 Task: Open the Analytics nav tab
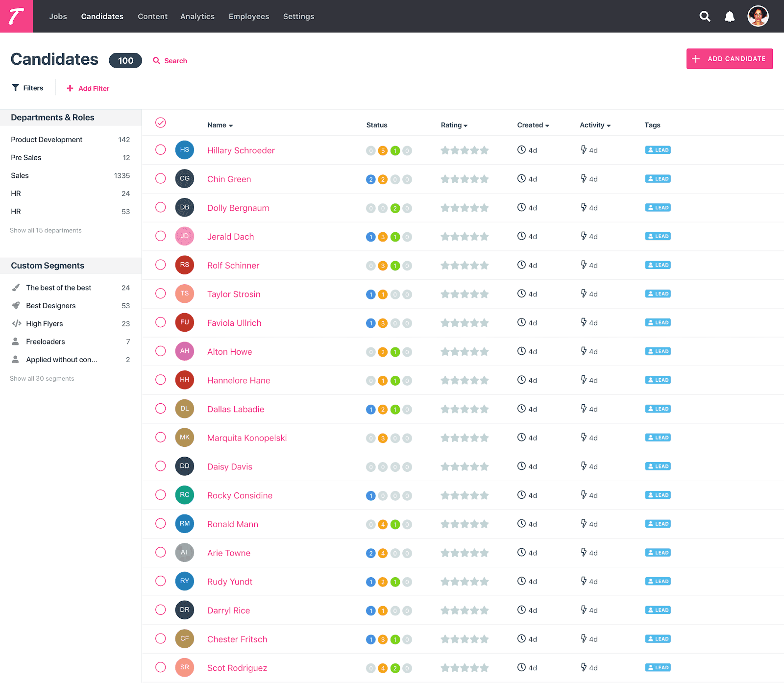[x=197, y=17]
